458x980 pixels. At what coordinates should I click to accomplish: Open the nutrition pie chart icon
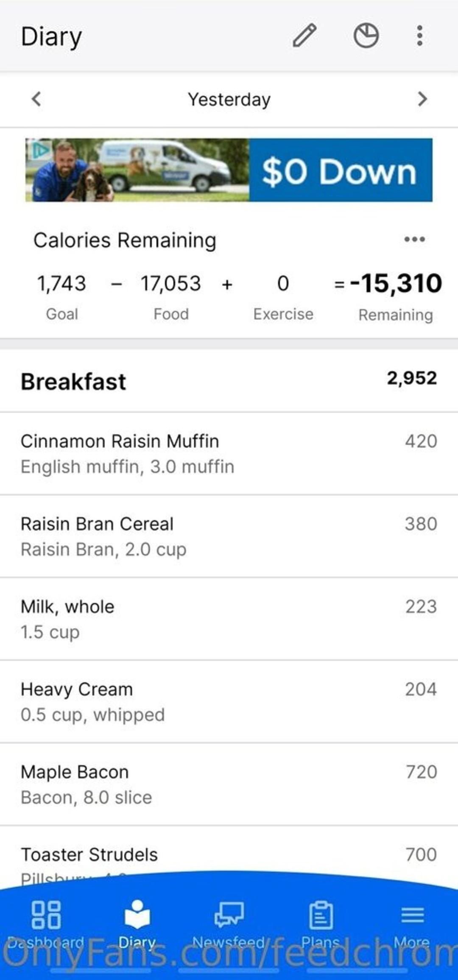point(366,36)
